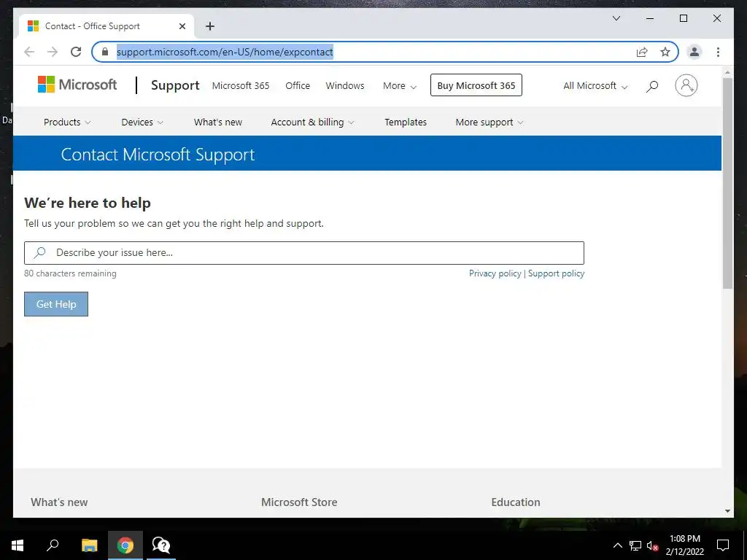The image size is (747, 560).
Task: Open the Chrome profile icon
Action: pos(694,52)
